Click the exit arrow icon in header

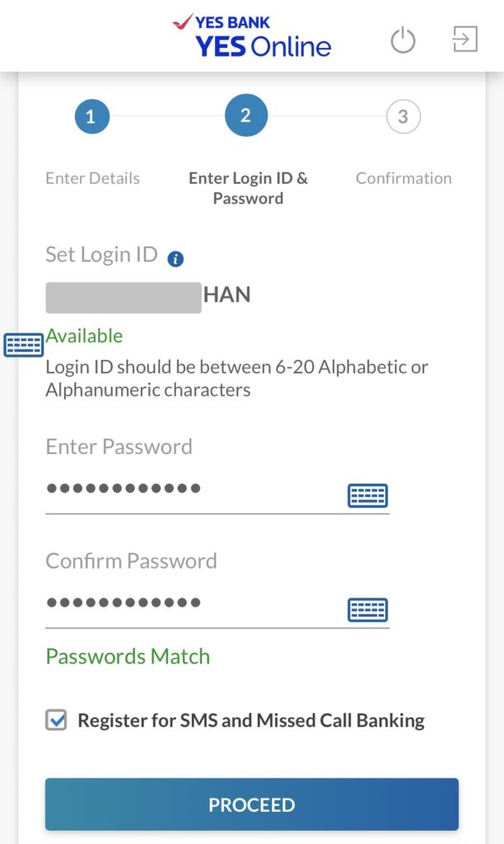coord(464,39)
